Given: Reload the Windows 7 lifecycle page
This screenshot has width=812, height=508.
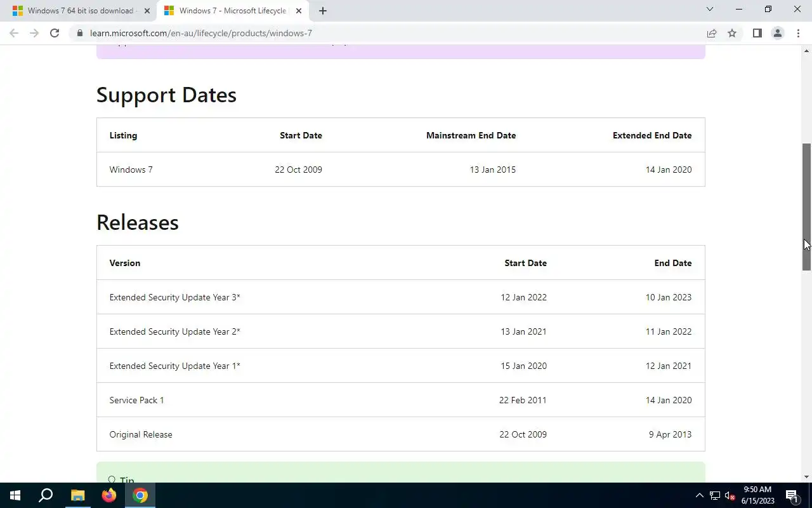Looking at the screenshot, I should [55, 33].
